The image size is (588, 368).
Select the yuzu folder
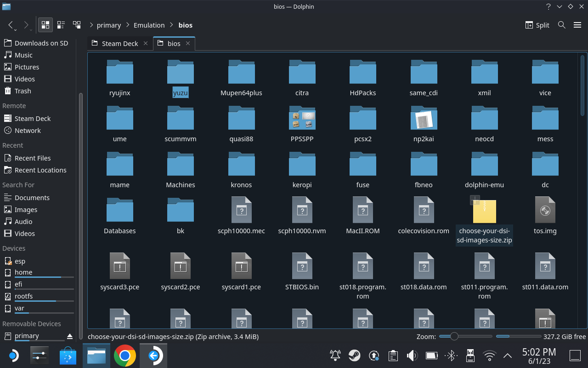(x=180, y=78)
